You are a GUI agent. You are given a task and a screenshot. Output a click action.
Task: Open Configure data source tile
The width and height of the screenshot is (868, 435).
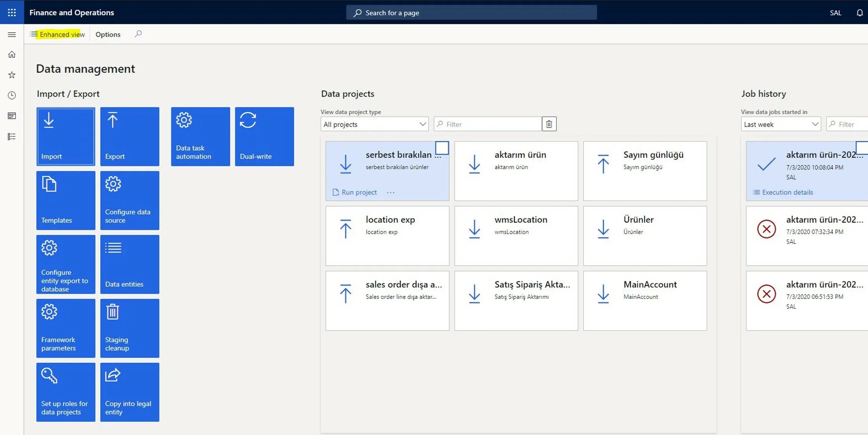click(x=130, y=201)
